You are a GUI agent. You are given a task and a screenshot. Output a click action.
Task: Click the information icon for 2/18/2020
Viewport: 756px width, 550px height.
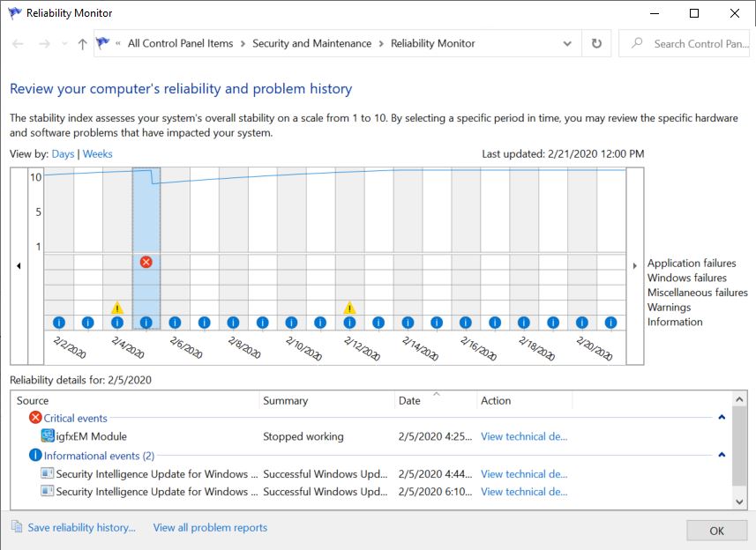pos(524,323)
